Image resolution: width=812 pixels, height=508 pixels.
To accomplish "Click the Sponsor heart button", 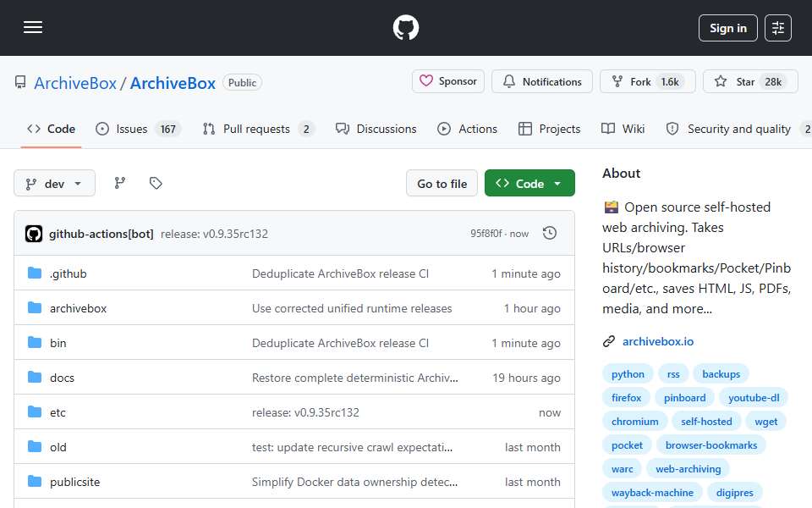I will pyautogui.click(x=448, y=81).
